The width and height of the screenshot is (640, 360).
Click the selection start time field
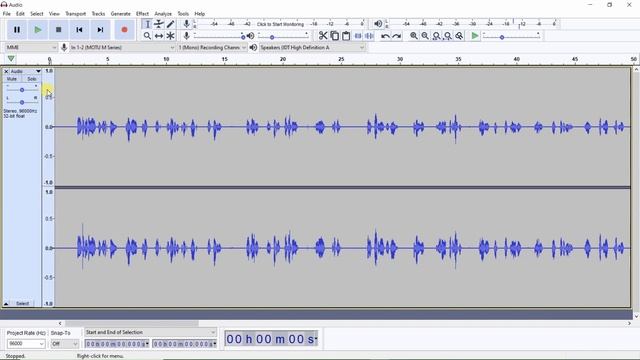click(x=117, y=344)
